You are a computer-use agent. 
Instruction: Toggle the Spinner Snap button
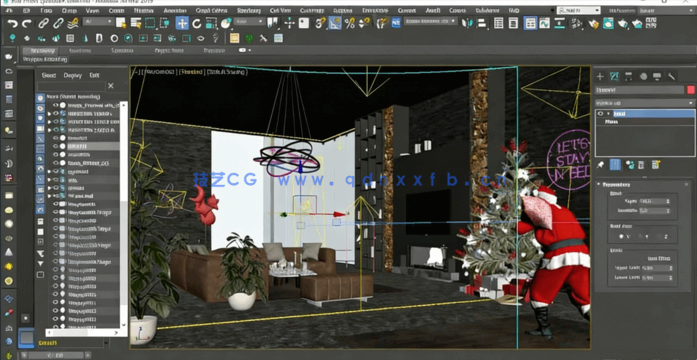pos(364,23)
